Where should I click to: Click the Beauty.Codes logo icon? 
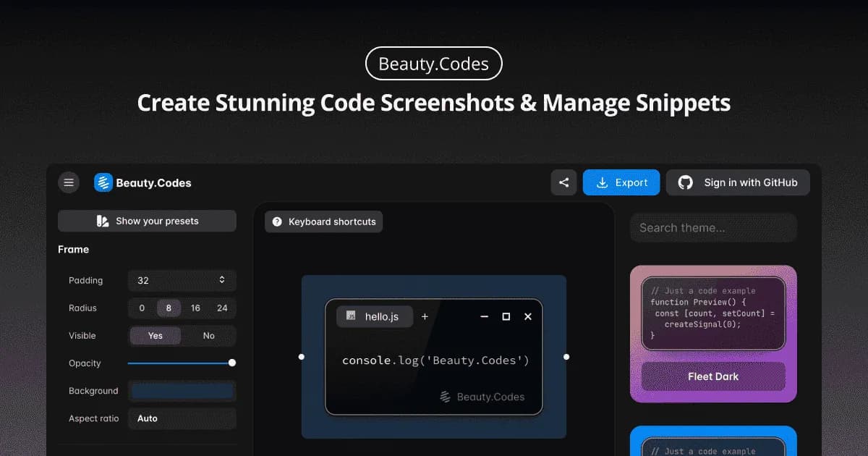pyautogui.click(x=103, y=182)
